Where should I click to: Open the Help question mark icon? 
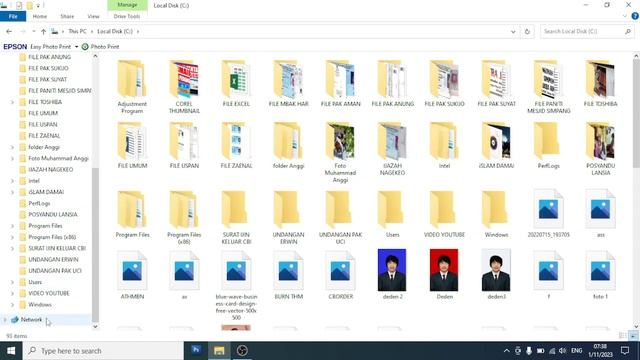click(x=635, y=16)
